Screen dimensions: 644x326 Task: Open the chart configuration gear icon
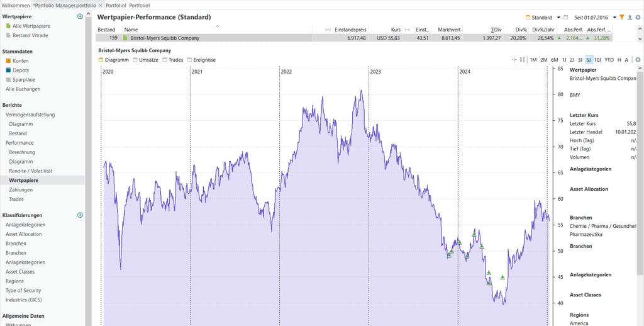pos(638,60)
